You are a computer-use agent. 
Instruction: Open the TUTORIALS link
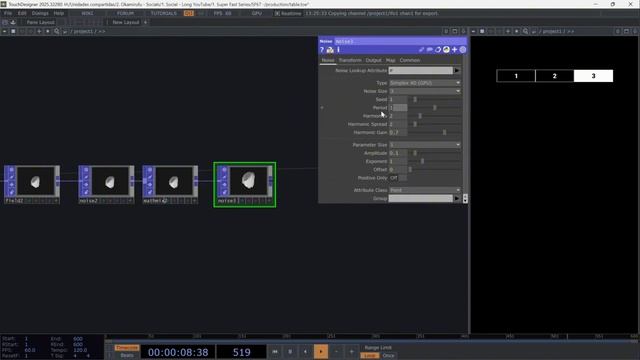tap(164, 13)
